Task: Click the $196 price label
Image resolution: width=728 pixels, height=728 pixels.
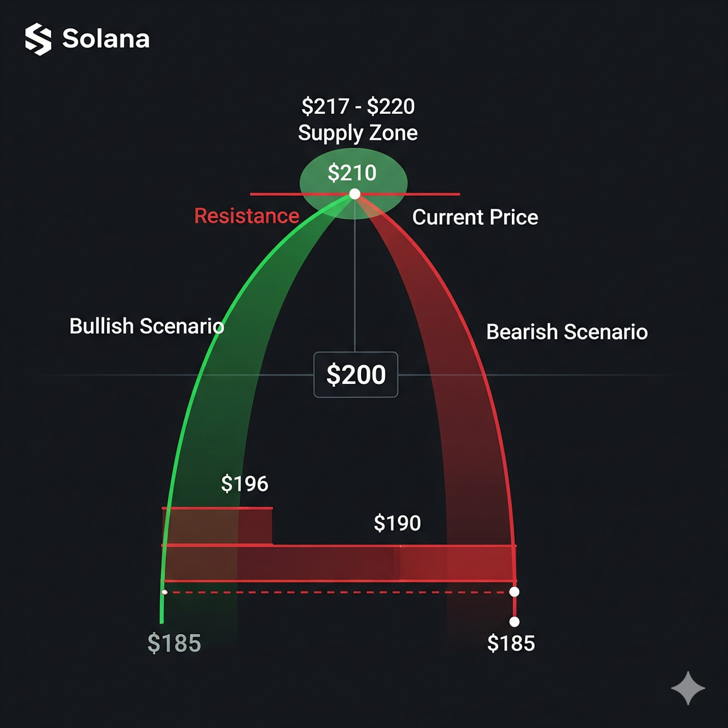Action: click(245, 484)
